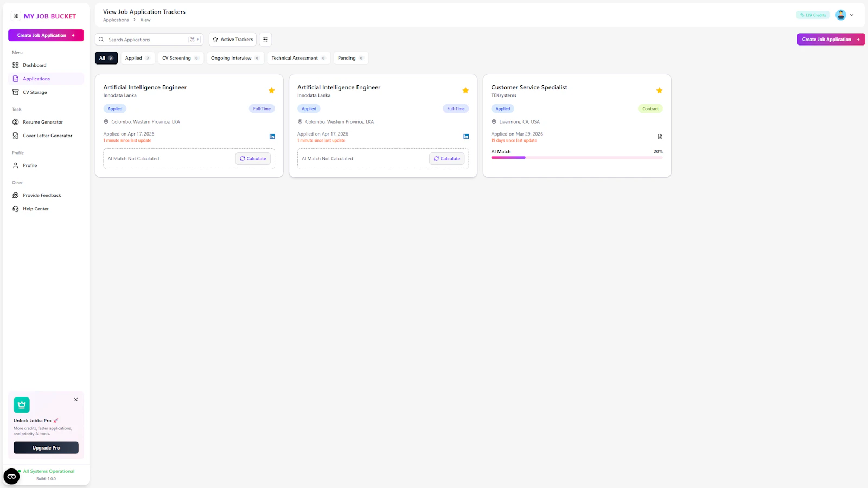
Task: Open the second Artificial Intelligence Engineer title
Action: pyautogui.click(x=339, y=87)
